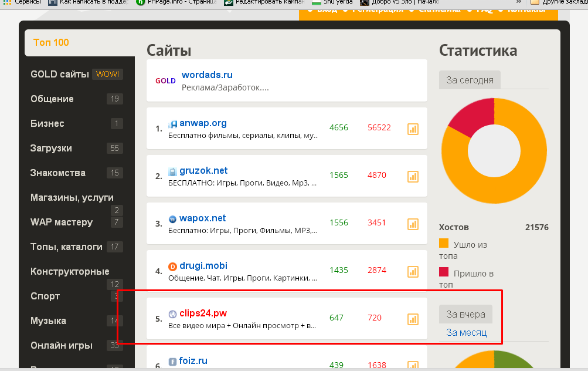Screen dimensions: 588x371
Task: Open foiz.ru site link
Action: point(193,361)
